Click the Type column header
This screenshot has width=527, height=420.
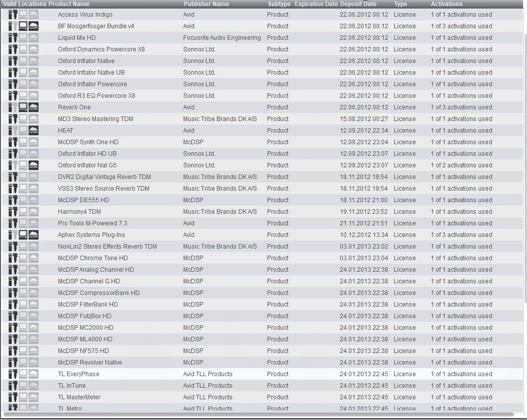(x=401, y=4)
